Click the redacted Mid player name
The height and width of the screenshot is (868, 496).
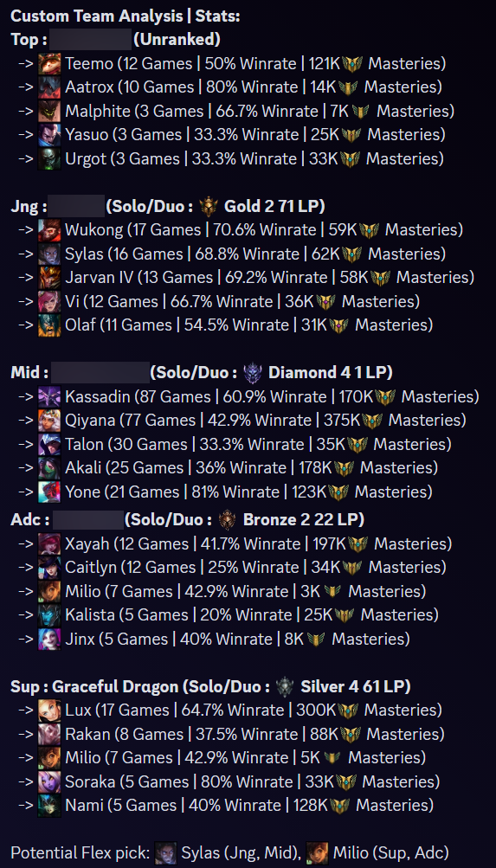100,373
